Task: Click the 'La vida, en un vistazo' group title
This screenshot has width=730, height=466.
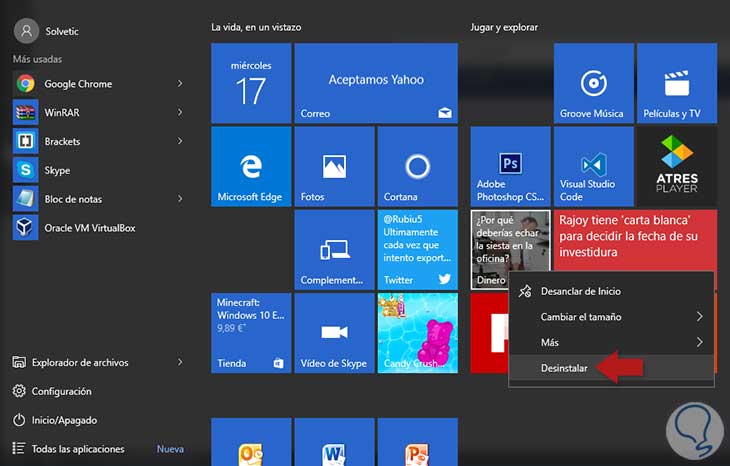Action: pos(256,27)
